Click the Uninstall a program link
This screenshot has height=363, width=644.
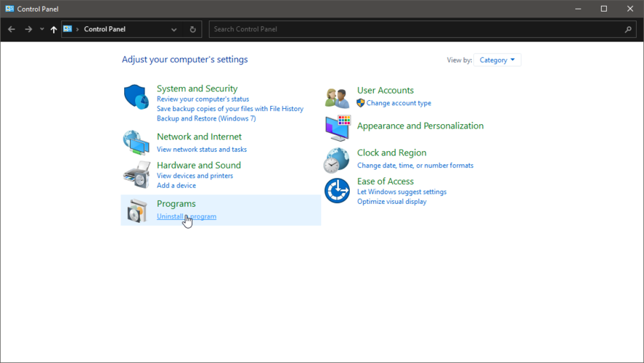point(186,216)
